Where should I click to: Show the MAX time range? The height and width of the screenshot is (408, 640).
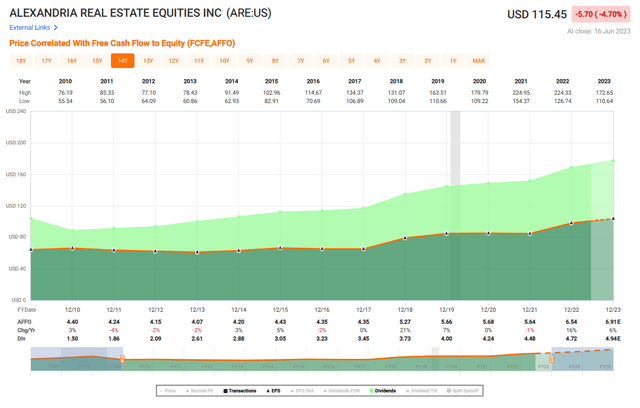479,61
